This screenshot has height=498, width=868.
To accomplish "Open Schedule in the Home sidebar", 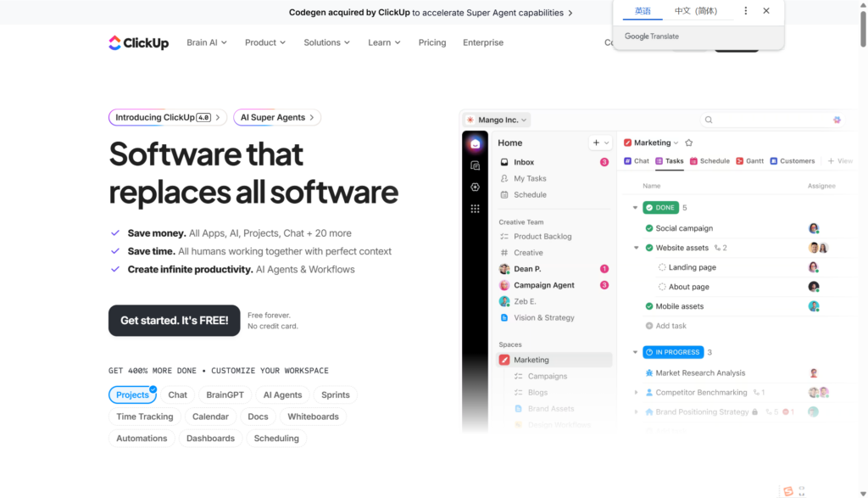I will 554,194.
